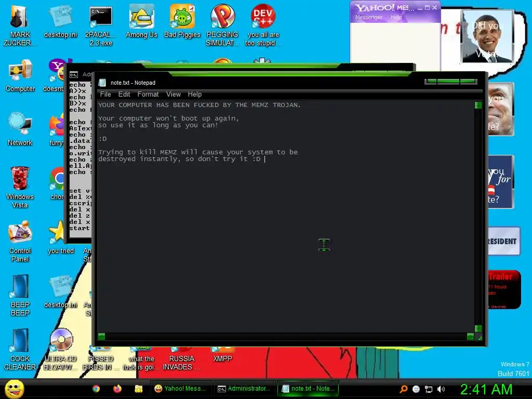The height and width of the screenshot is (399, 532).
Task: Open the Windows Vista recycle bin icon
Action: coord(20,187)
